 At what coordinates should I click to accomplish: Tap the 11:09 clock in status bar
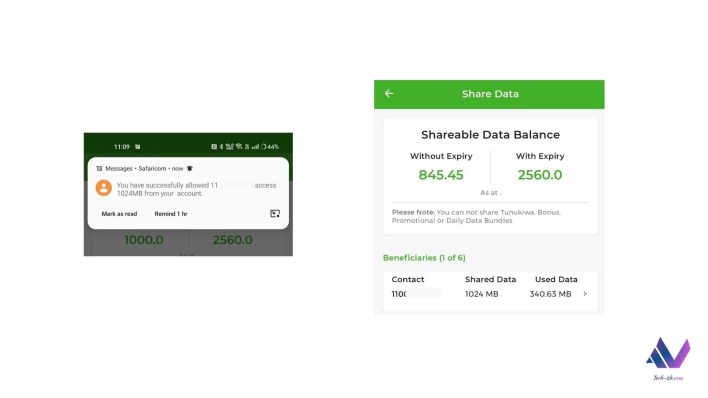point(121,147)
